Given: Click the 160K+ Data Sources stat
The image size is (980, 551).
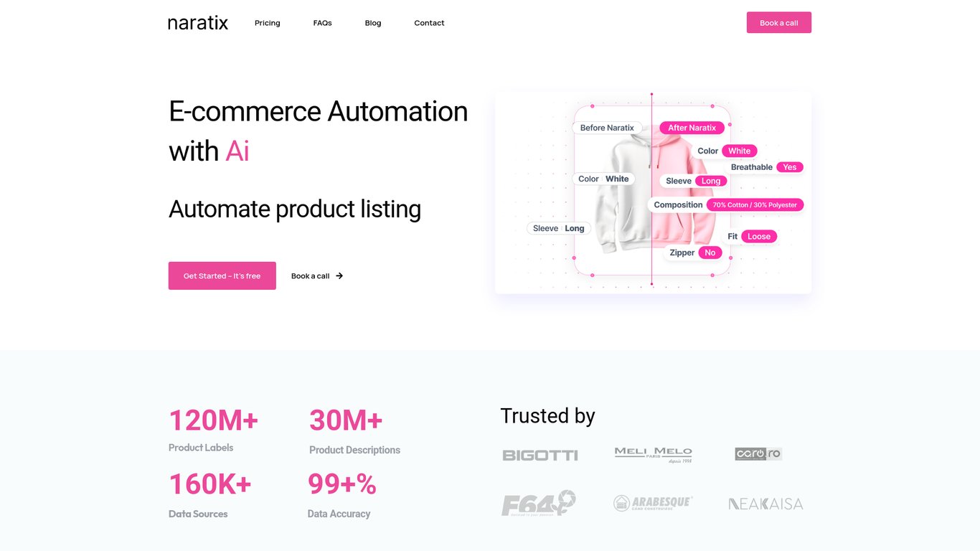Looking at the screenshot, I should (210, 494).
